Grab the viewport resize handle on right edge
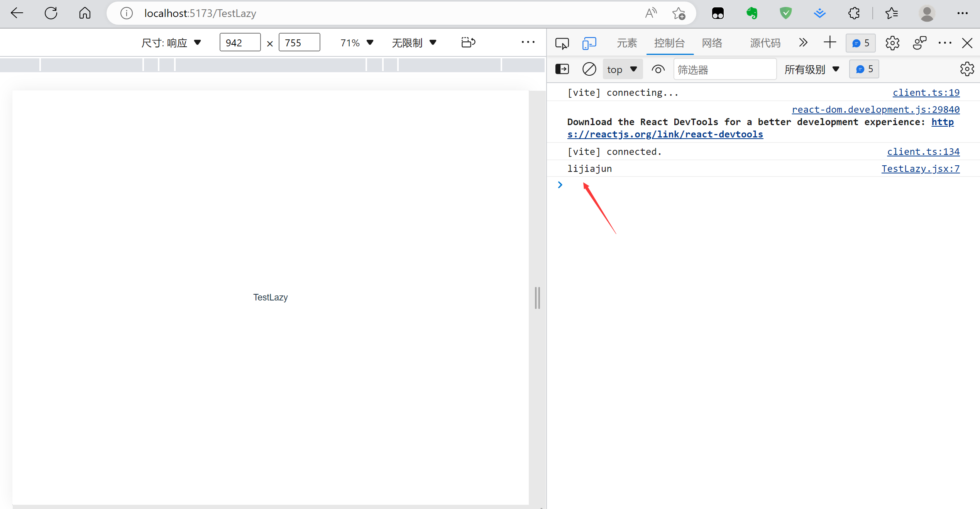Screen dimensions: 980x509 537,298
